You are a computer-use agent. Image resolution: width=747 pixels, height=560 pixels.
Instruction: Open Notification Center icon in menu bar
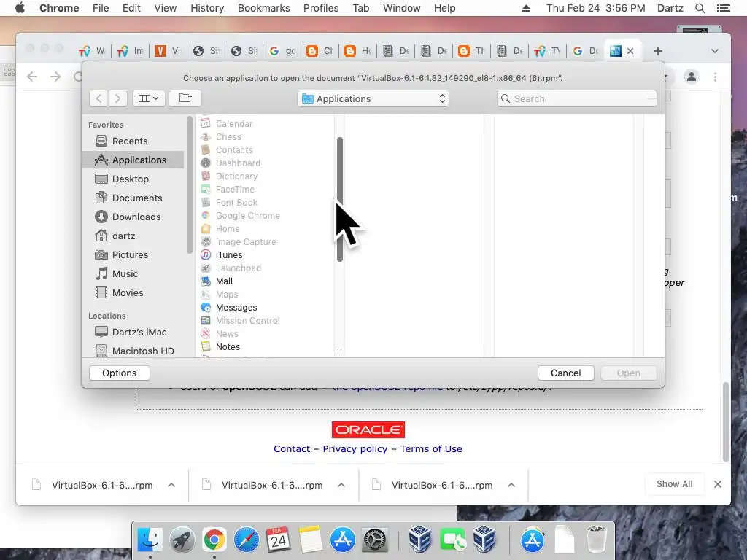723,8
